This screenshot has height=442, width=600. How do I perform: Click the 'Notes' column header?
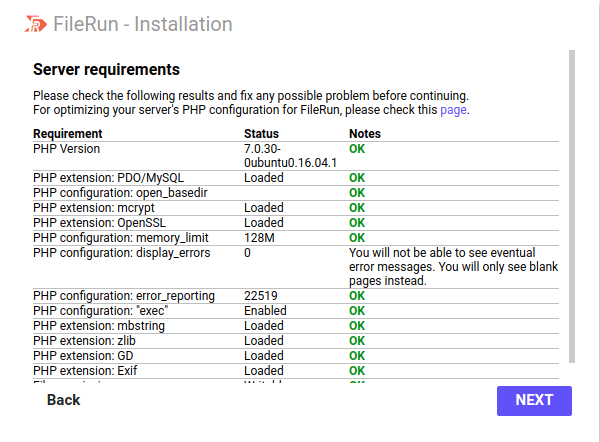365,134
